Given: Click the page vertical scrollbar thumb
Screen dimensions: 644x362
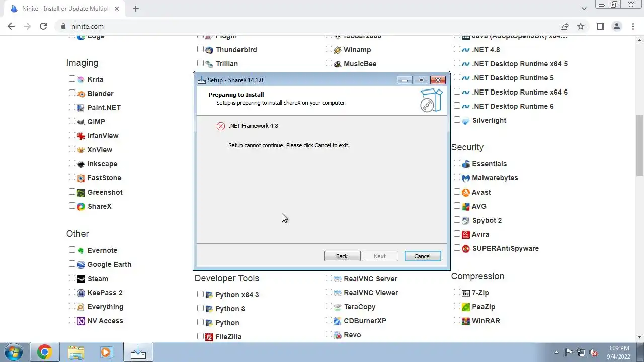Looking at the screenshot, I should pos(639,145).
